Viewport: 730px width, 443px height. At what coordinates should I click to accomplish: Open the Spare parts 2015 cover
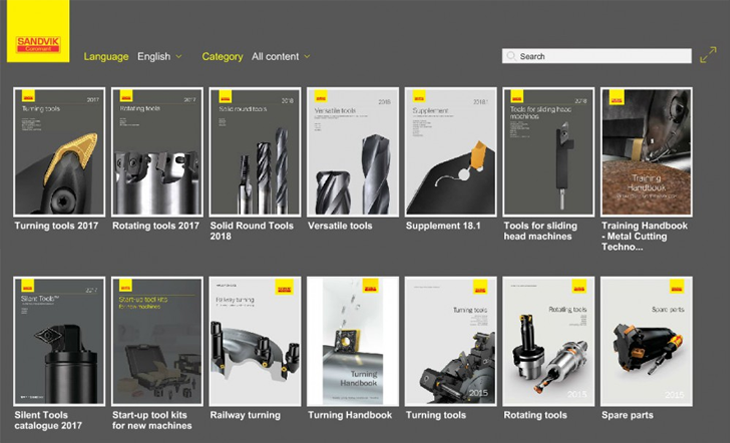[646, 341]
